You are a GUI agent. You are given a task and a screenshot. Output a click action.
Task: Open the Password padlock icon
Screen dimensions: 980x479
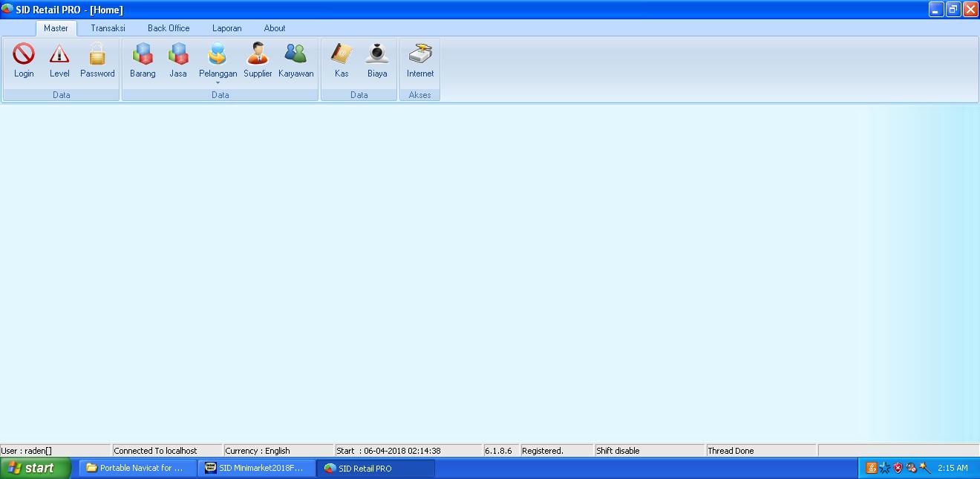pyautogui.click(x=97, y=60)
